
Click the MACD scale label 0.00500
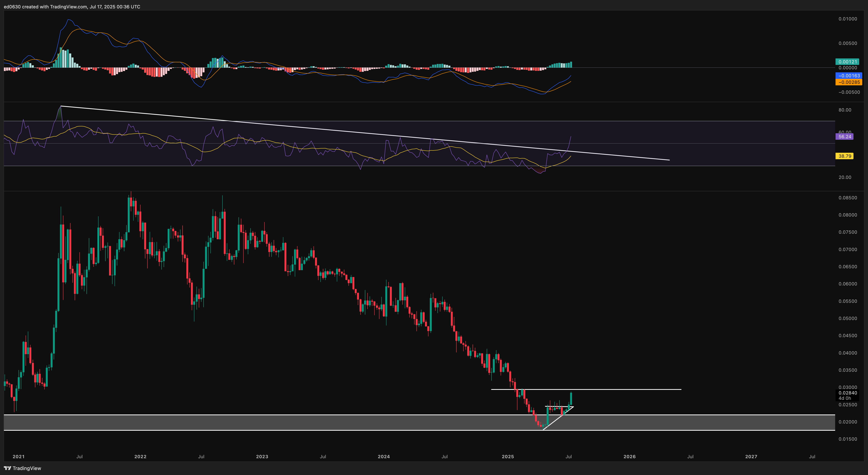(847, 43)
